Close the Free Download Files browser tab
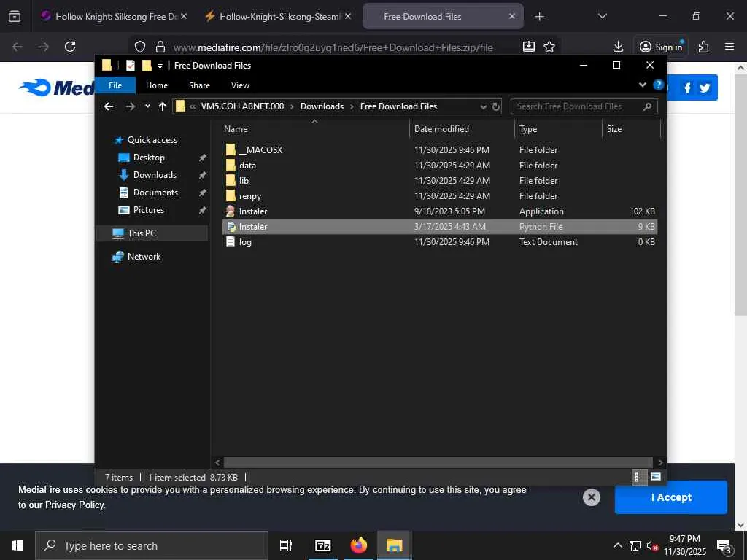The image size is (747, 560). click(x=511, y=16)
